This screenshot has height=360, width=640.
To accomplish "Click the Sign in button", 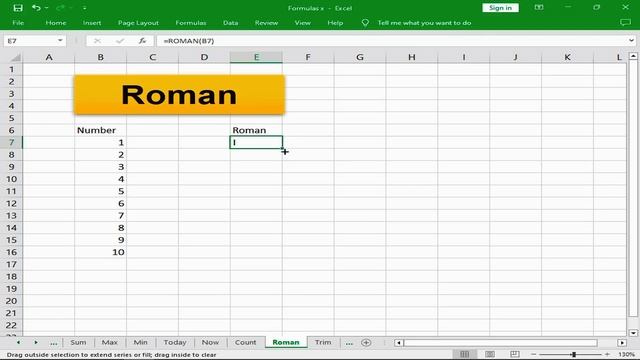I will click(500, 8).
